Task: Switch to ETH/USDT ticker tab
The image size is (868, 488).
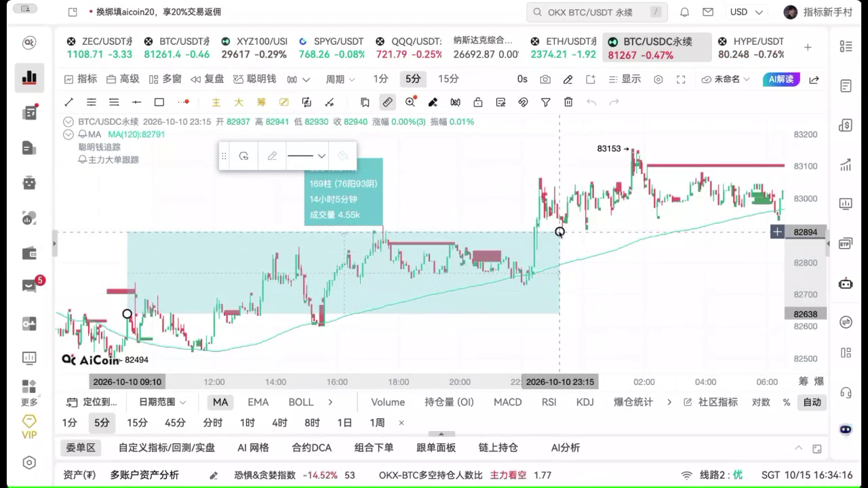Action: pos(564,47)
